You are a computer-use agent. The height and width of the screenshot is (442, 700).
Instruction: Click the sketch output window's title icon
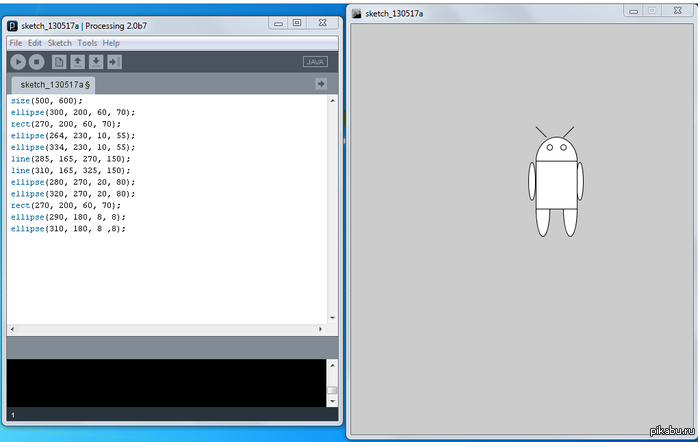(x=356, y=13)
